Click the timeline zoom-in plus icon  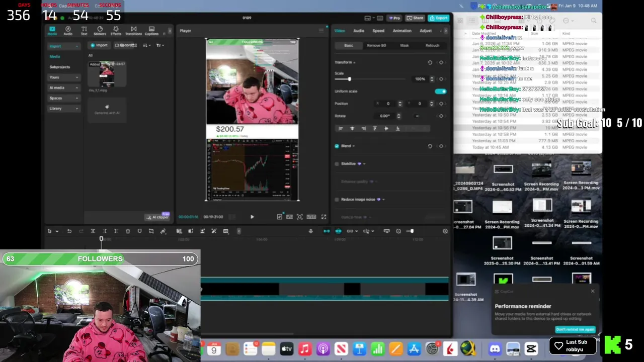pos(445,231)
